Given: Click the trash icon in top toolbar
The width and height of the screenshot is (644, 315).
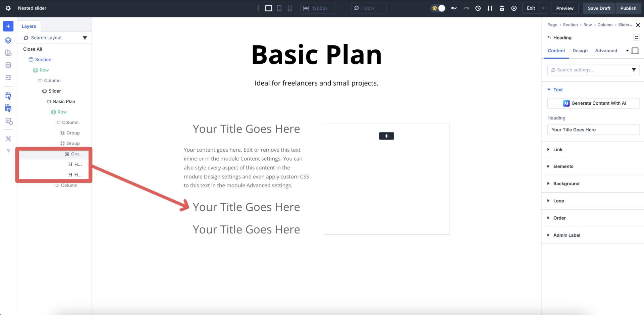Looking at the screenshot, I should pyautogui.click(x=502, y=8).
